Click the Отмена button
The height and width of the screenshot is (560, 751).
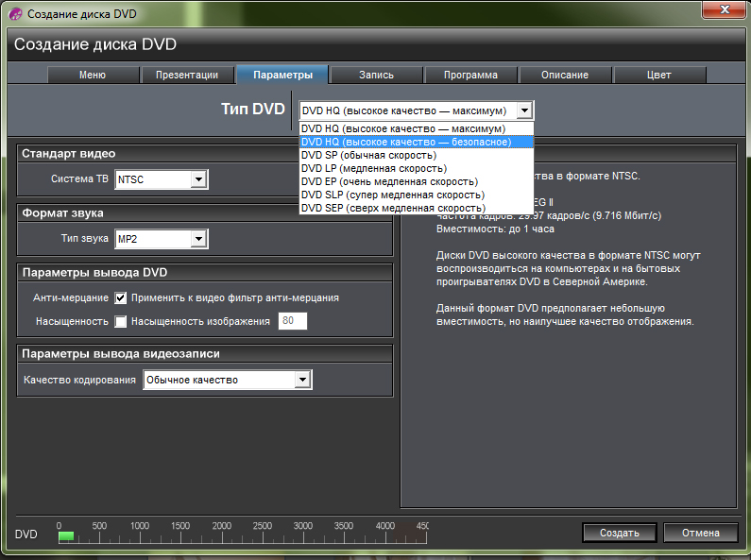[x=700, y=533]
